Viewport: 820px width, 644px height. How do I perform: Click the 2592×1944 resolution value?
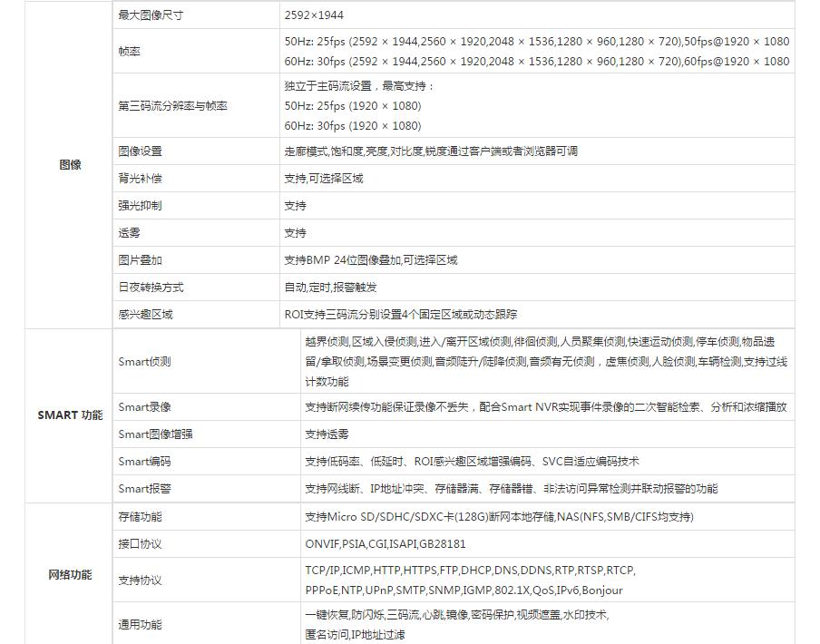314,15
